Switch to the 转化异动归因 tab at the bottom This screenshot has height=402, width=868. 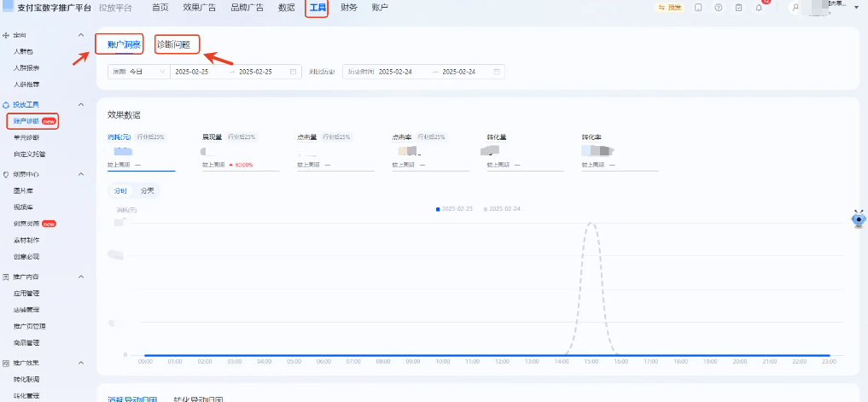coord(198,399)
